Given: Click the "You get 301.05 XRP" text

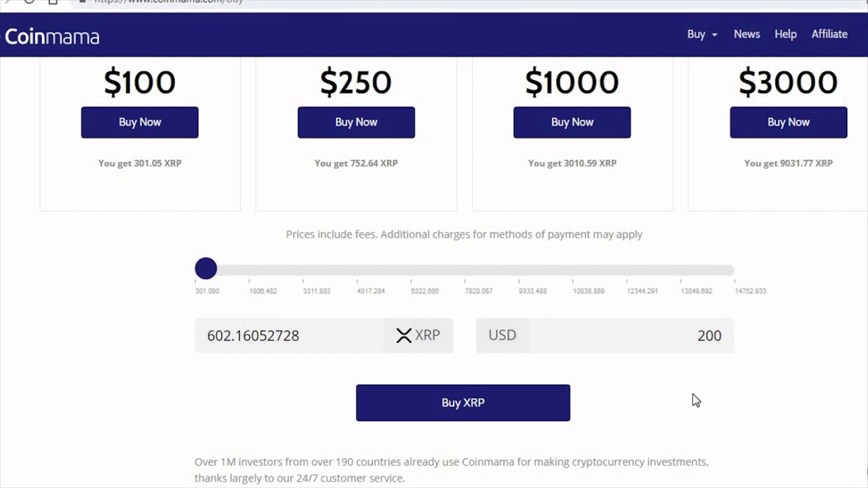Looking at the screenshot, I should click(140, 163).
